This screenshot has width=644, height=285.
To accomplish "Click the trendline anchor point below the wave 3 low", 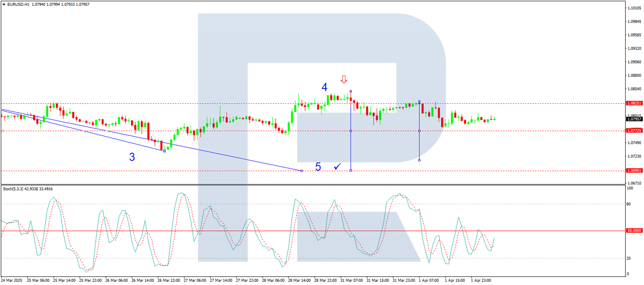I will (x=165, y=151).
